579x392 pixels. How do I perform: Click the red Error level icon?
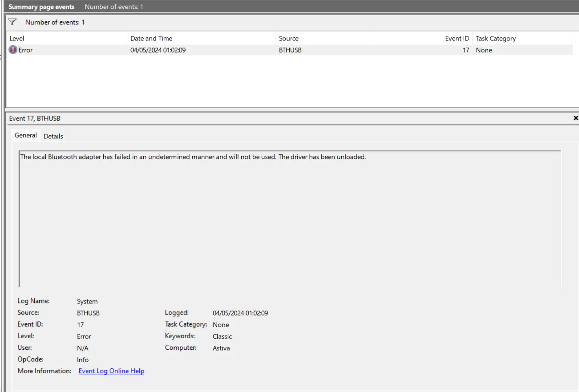[x=13, y=50]
